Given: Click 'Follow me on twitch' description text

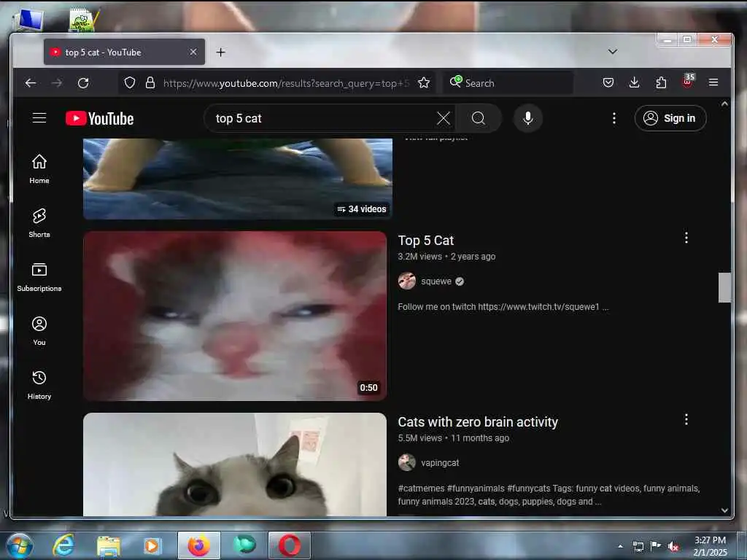Looking at the screenshot, I should [x=503, y=307].
